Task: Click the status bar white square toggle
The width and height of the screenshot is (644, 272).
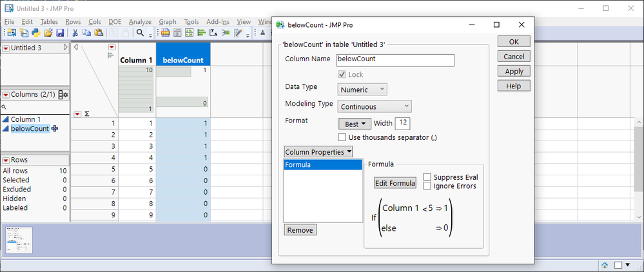Action: (x=618, y=266)
